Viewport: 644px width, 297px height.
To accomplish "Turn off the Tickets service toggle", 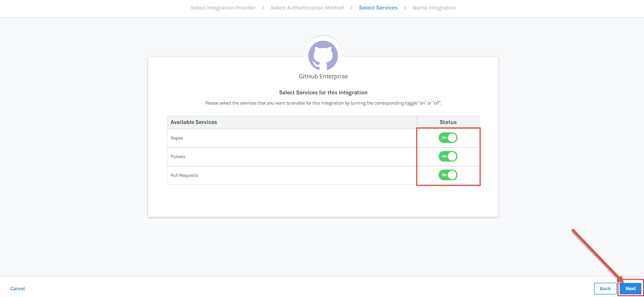I will coord(448,156).
